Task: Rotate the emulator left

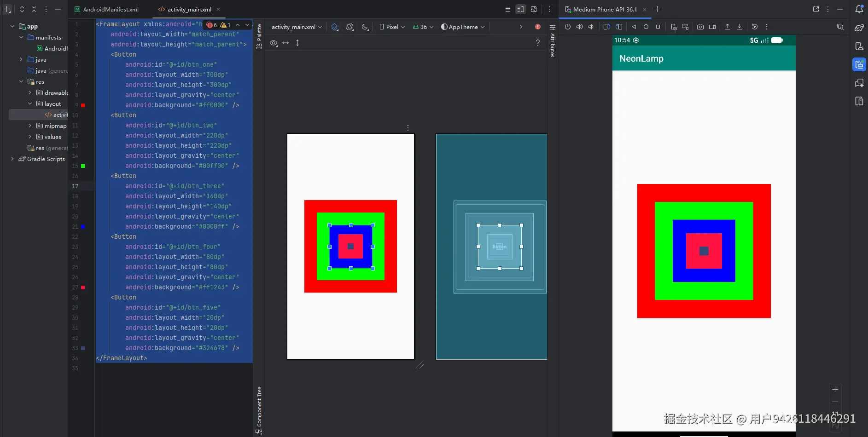Action: 607,27
